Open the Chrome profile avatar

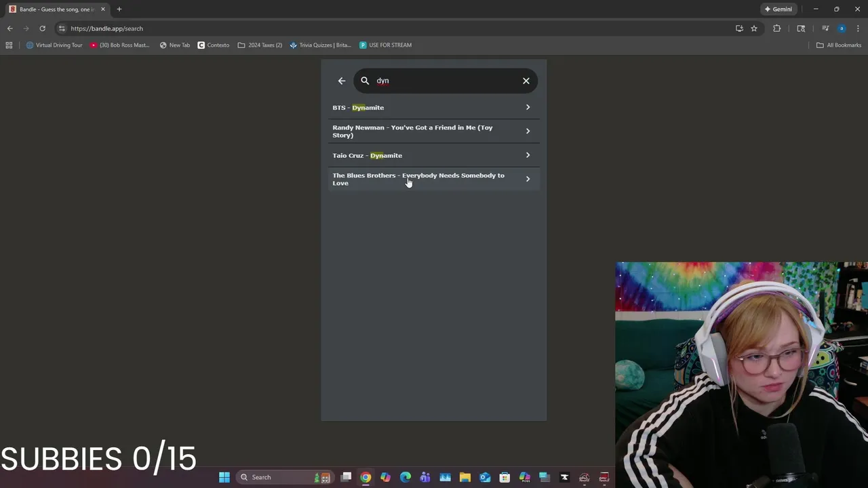point(842,28)
